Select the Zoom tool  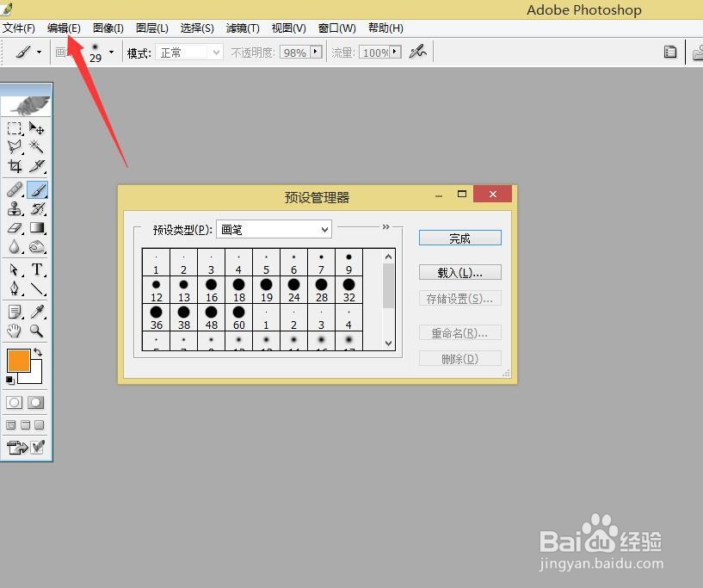pyautogui.click(x=37, y=331)
